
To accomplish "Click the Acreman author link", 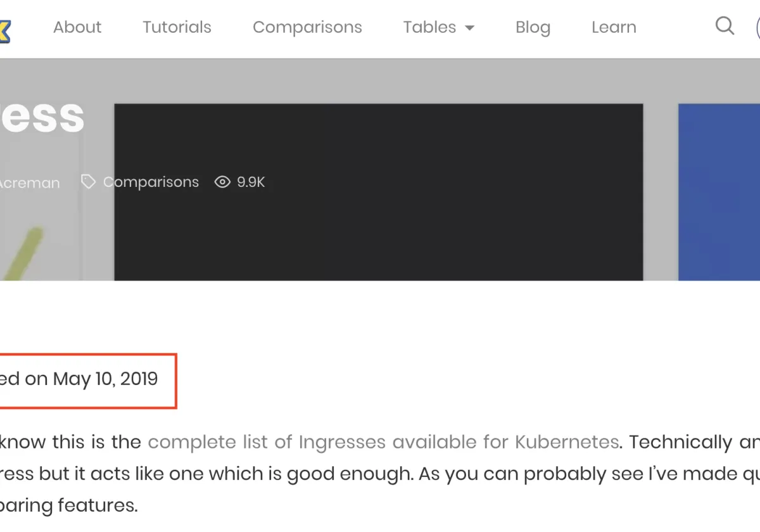I will [x=30, y=183].
